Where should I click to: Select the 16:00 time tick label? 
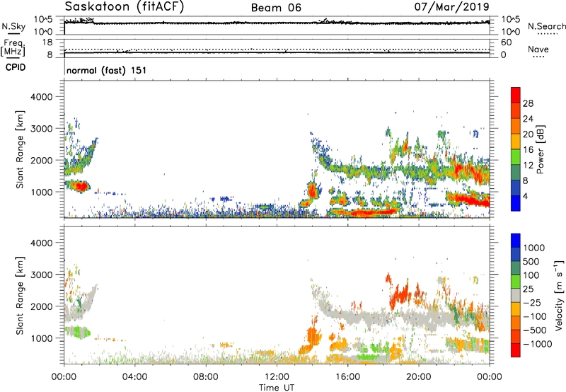(x=347, y=377)
